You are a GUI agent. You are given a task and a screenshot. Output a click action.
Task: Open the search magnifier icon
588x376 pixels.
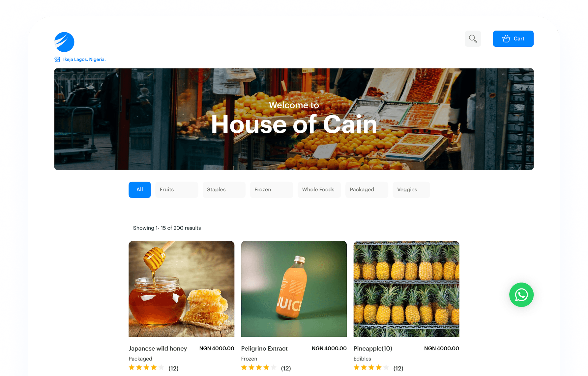point(473,39)
